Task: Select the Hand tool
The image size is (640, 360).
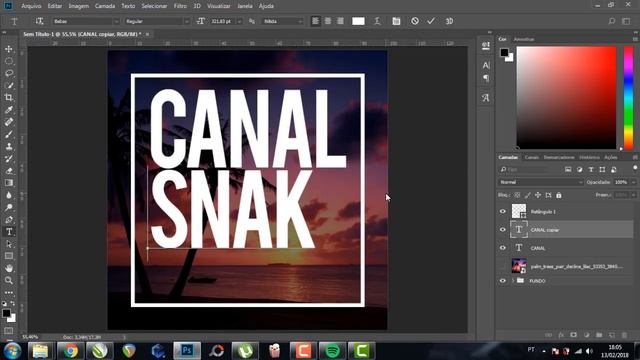Action: tap(9, 268)
